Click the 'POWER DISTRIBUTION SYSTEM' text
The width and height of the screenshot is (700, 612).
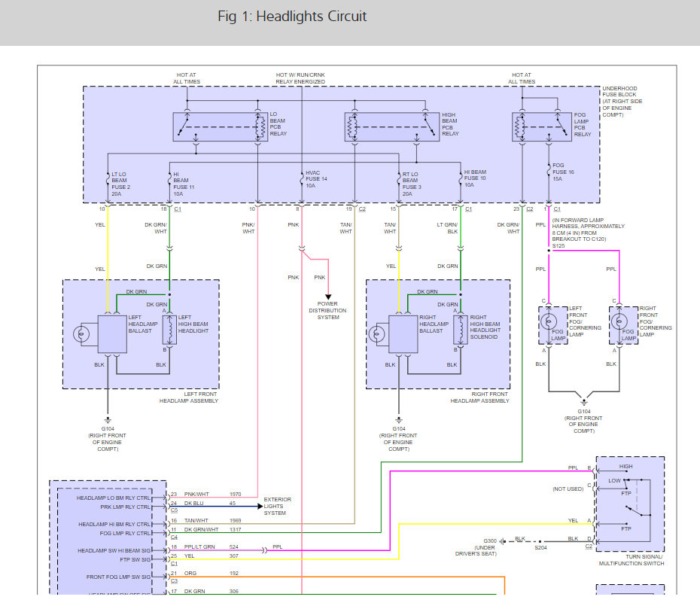click(327, 310)
